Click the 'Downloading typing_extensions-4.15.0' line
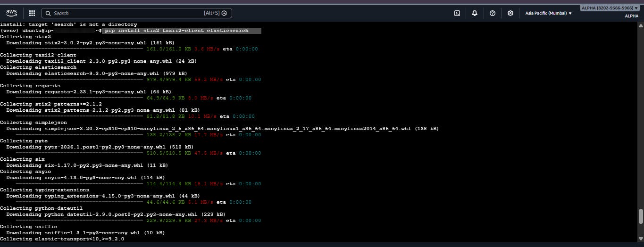644x247 pixels. click(103, 196)
